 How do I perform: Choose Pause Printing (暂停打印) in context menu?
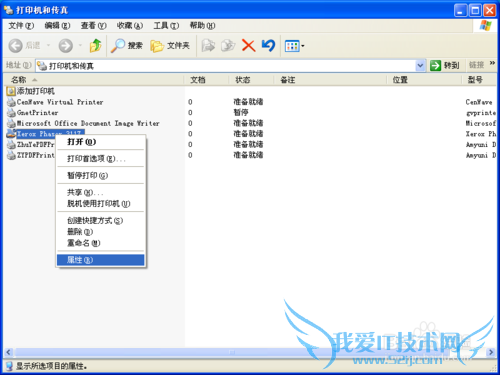[101, 175]
